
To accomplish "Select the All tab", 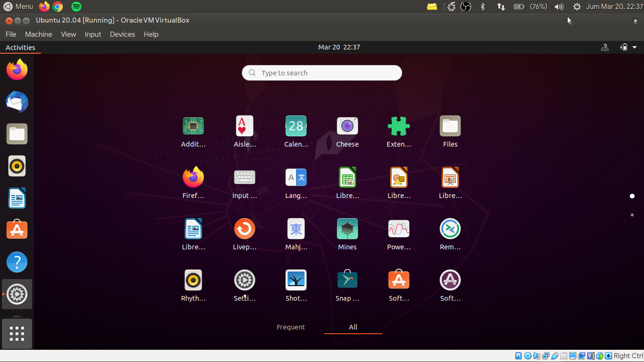I will 353,327.
